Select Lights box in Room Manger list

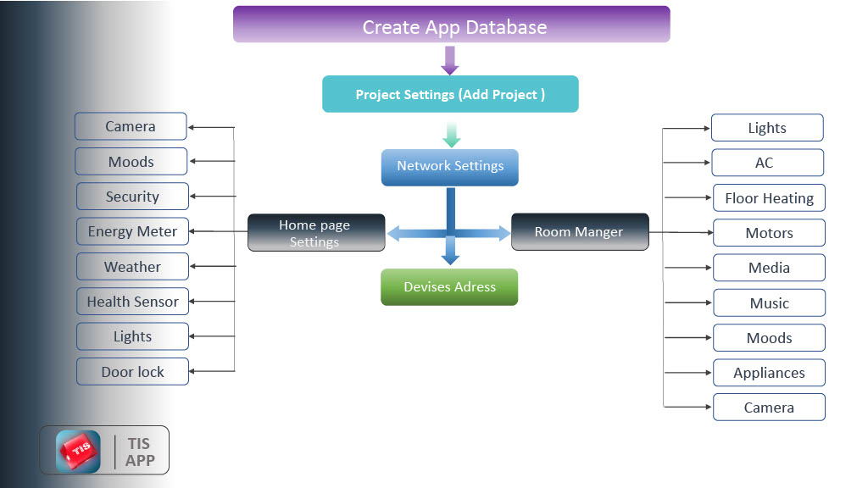(767, 128)
